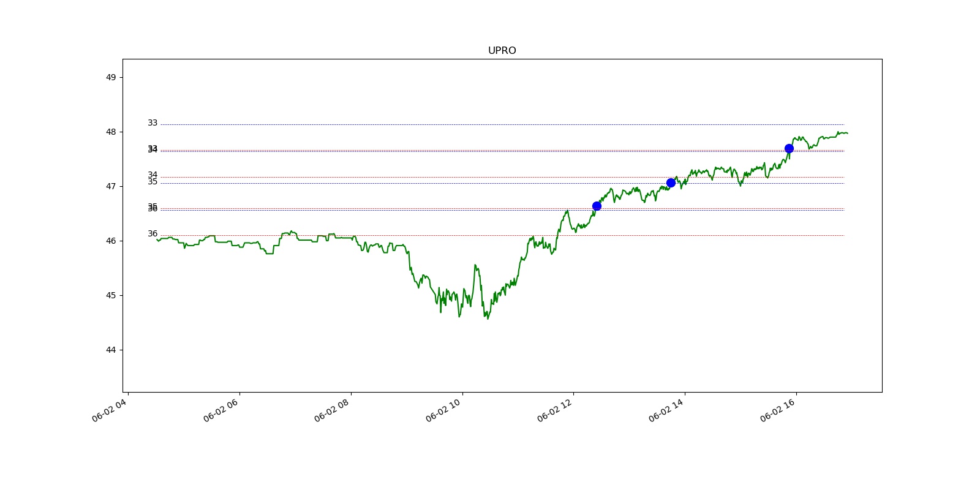Click x-axis label 06-02 16

[778, 410]
